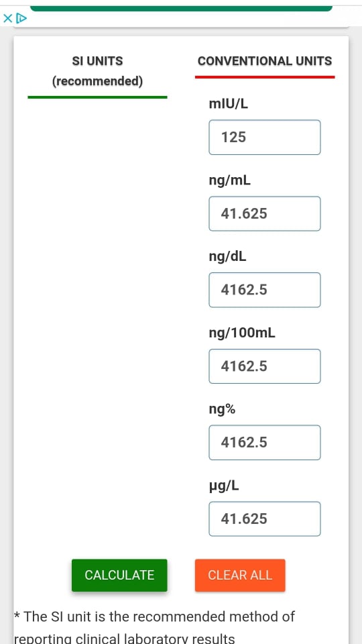This screenshot has width=362, height=644.
Task: Select the ng/dL input box
Action: 265,290
